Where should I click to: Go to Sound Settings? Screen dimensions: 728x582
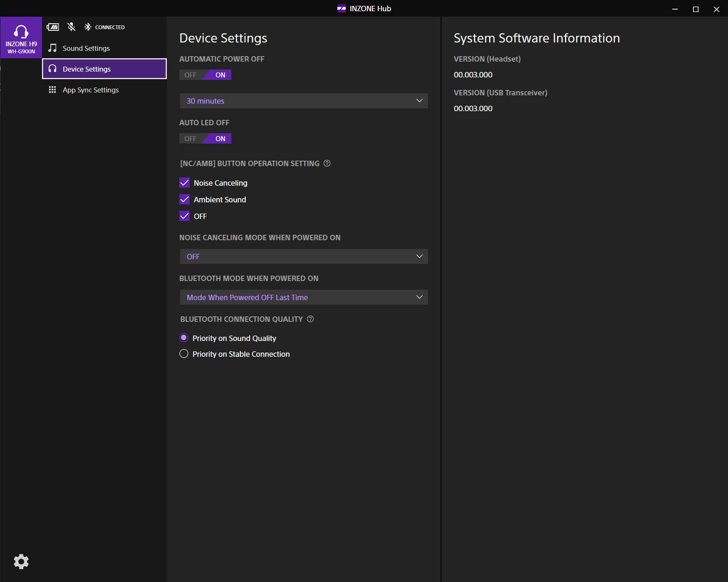point(86,48)
